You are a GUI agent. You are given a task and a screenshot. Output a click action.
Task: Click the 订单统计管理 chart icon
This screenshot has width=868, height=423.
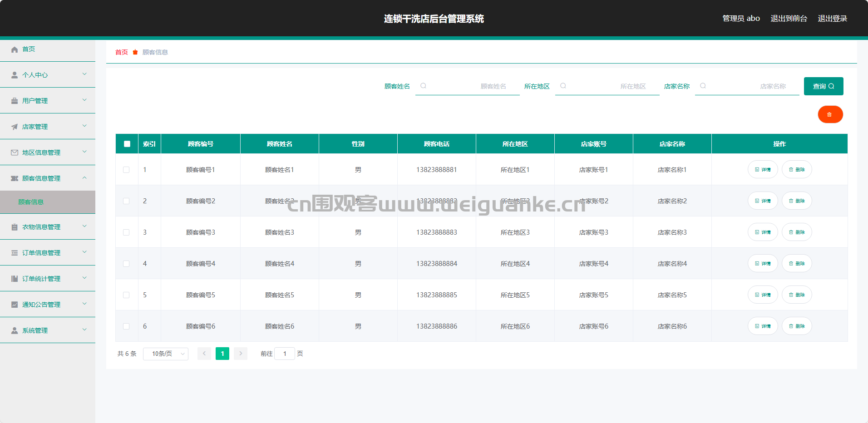(x=15, y=279)
